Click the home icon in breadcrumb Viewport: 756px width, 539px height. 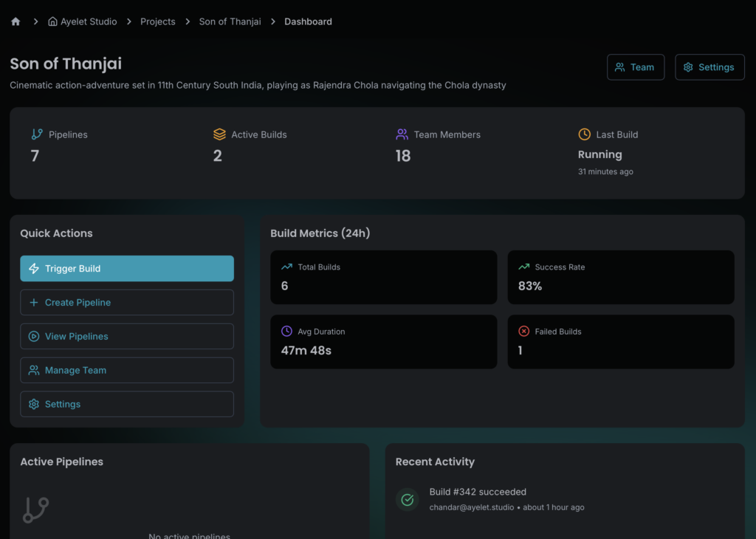pyautogui.click(x=16, y=21)
